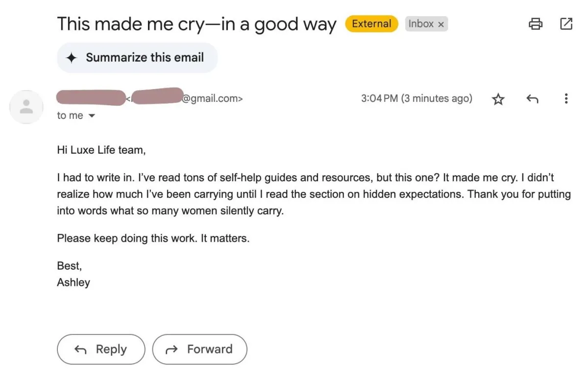This screenshot has height=371, width=588.
Task: Click the yellow External label
Action: coord(371,23)
